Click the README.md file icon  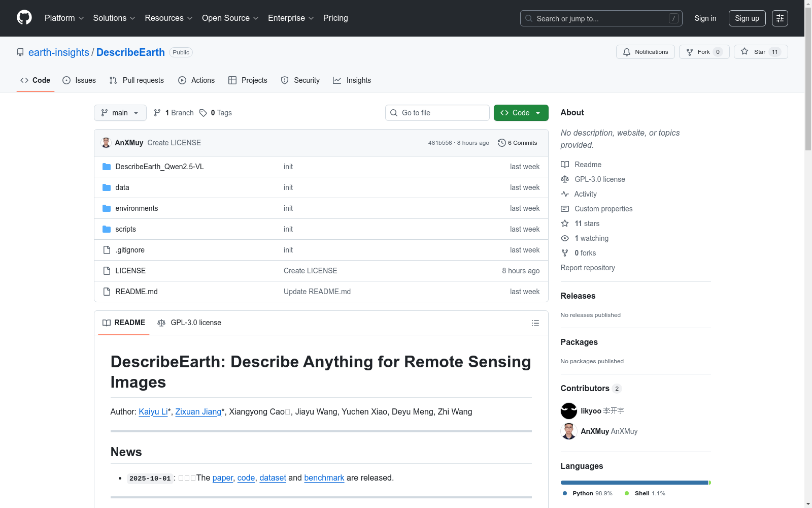coord(107,292)
